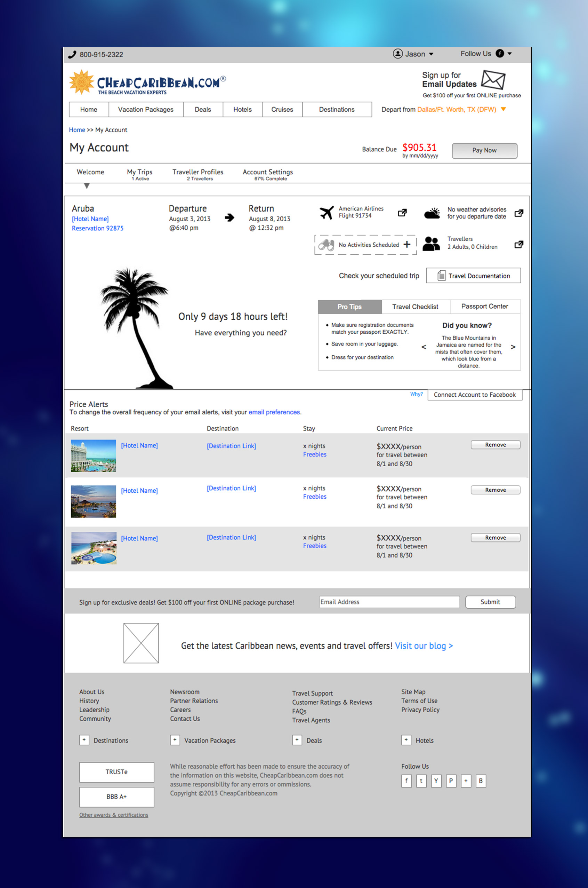The width and height of the screenshot is (588, 888).
Task: Click the Why? link
Action: [416, 394]
